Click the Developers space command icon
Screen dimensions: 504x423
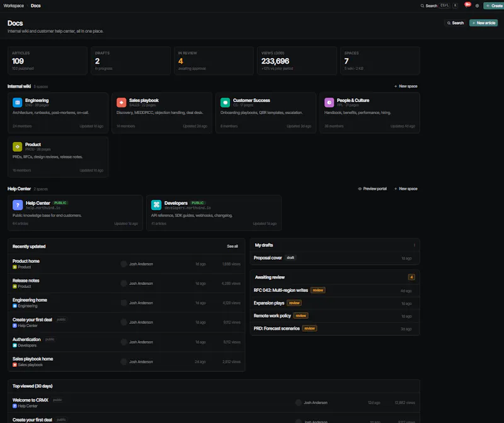tap(156, 205)
